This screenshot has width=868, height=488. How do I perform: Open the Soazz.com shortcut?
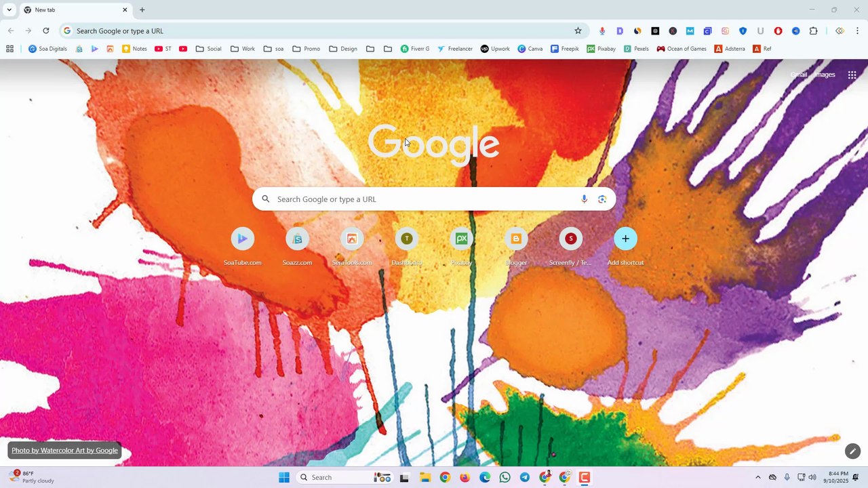297,247
